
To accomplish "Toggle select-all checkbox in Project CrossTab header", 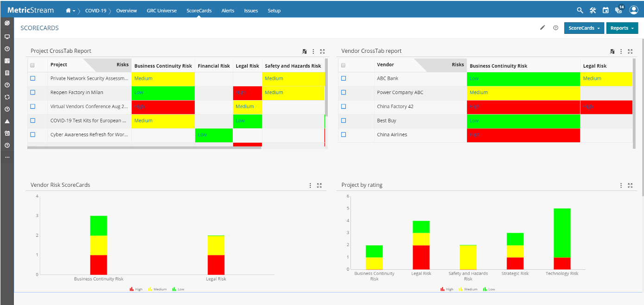I will 32,65.
